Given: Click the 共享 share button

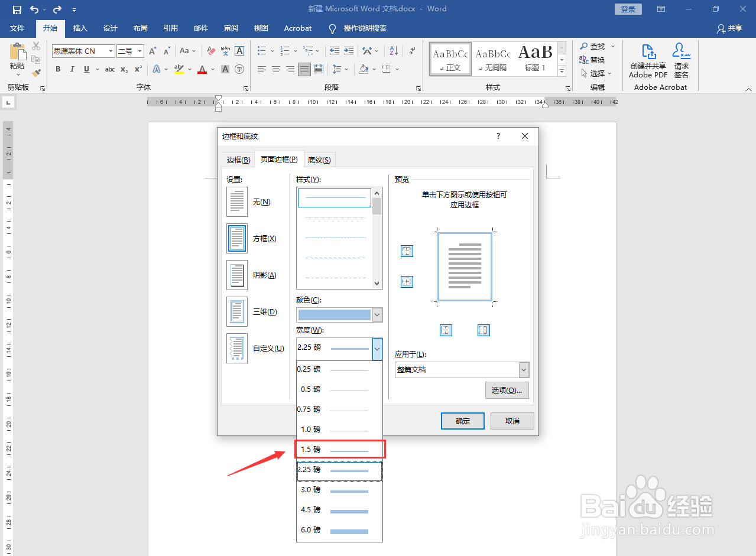Looking at the screenshot, I should point(729,28).
